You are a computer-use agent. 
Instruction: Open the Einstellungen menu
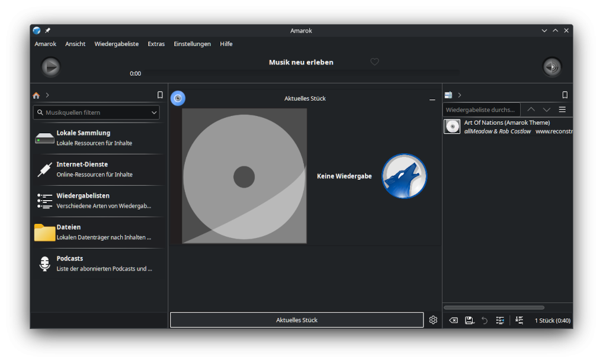coord(192,44)
